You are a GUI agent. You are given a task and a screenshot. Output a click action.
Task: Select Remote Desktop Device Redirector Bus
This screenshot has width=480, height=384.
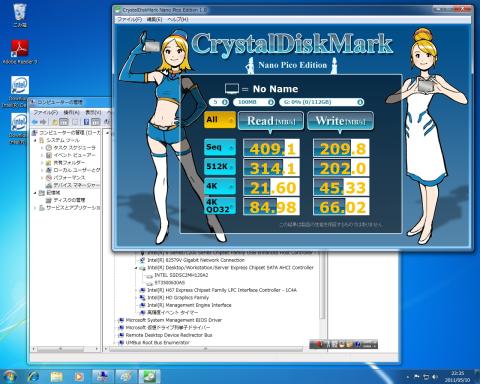(x=169, y=335)
